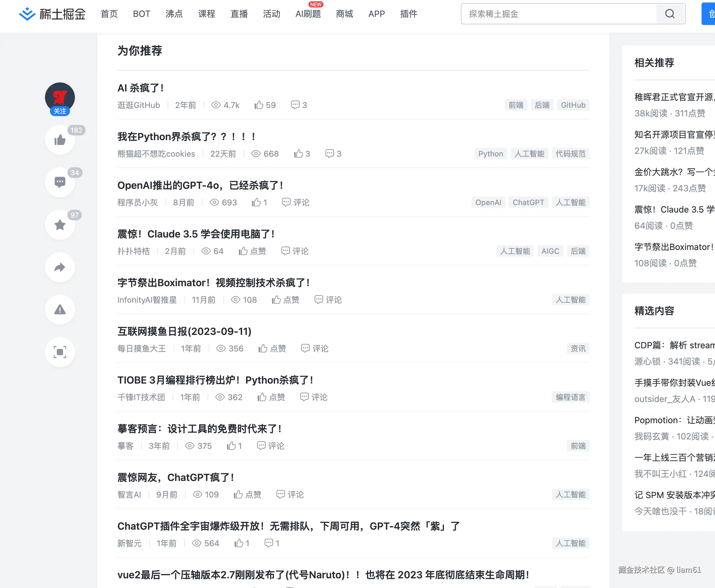The height and width of the screenshot is (588, 715).
Task: Select the star collection icon with 97 count
Action: [60, 225]
